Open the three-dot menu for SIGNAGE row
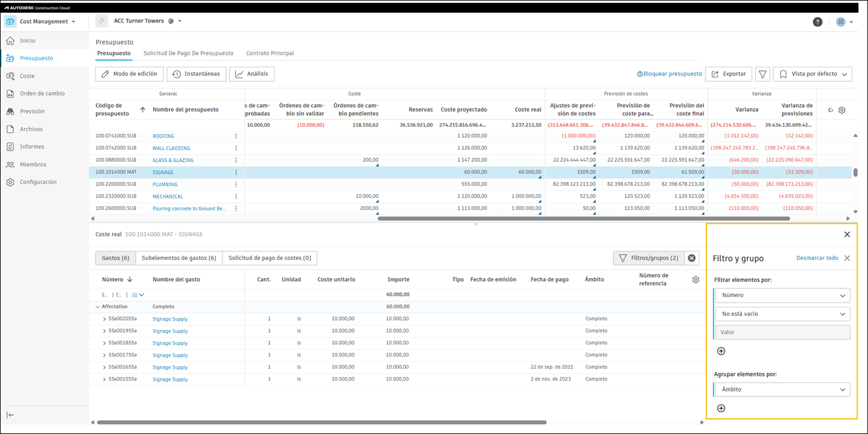Screen dimensions: 868x434 236,173
